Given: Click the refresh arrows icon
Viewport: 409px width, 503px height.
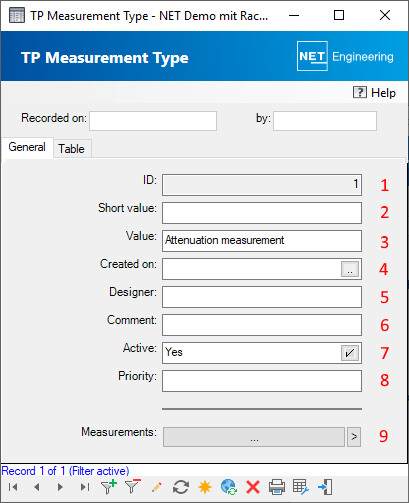Looking at the screenshot, I should click(181, 487).
